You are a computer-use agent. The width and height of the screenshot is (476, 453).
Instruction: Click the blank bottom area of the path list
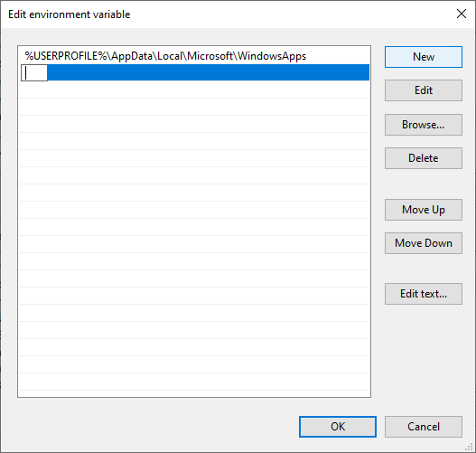[194, 382]
